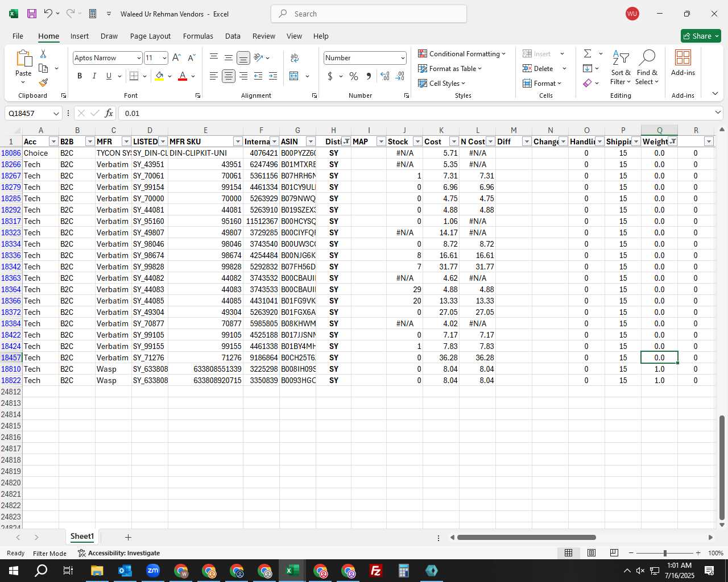Open the MFR SKU column filter dropdown
728x582 pixels.
[x=238, y=142]
